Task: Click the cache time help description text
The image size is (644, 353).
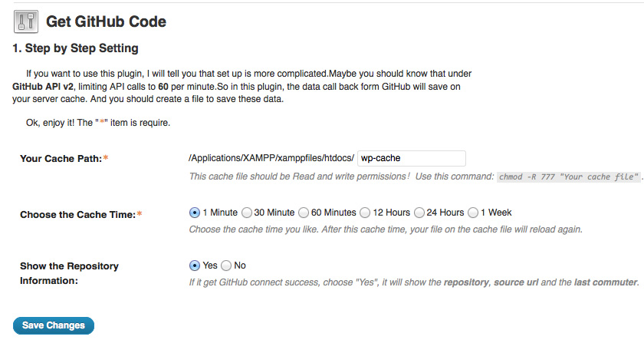Action: click(385, 229)
